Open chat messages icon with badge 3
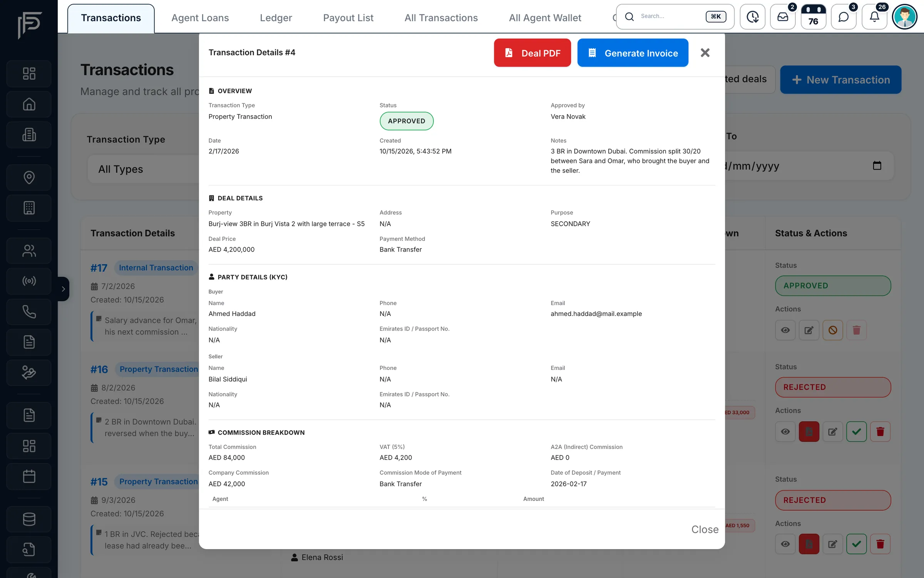Screen dimensions: 924x578 pyautogui.click(x=844, y=17)
